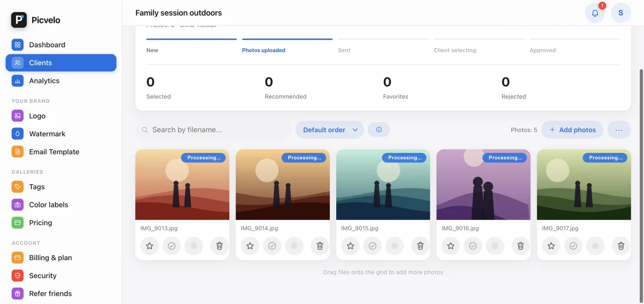The width and height of the screenshot is (644, 304).
Task: Toggle favorite star on IMG_9014.jpg
Action: pos(250,246)
